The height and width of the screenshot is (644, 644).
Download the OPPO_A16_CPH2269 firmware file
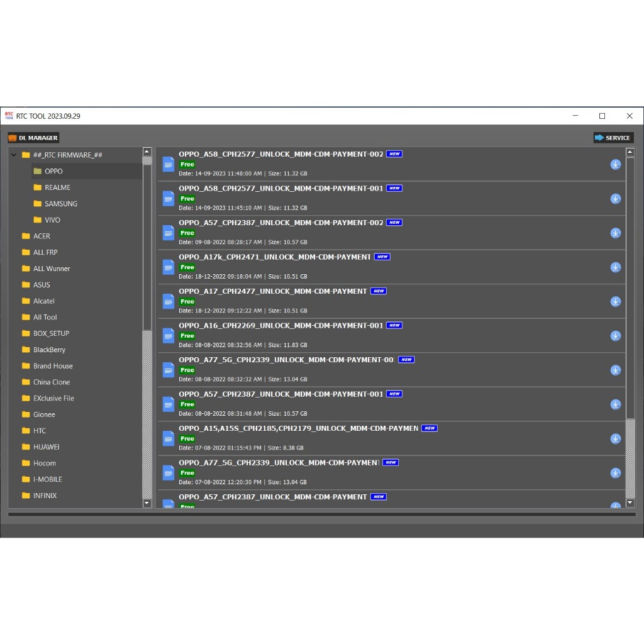(615, 336)
